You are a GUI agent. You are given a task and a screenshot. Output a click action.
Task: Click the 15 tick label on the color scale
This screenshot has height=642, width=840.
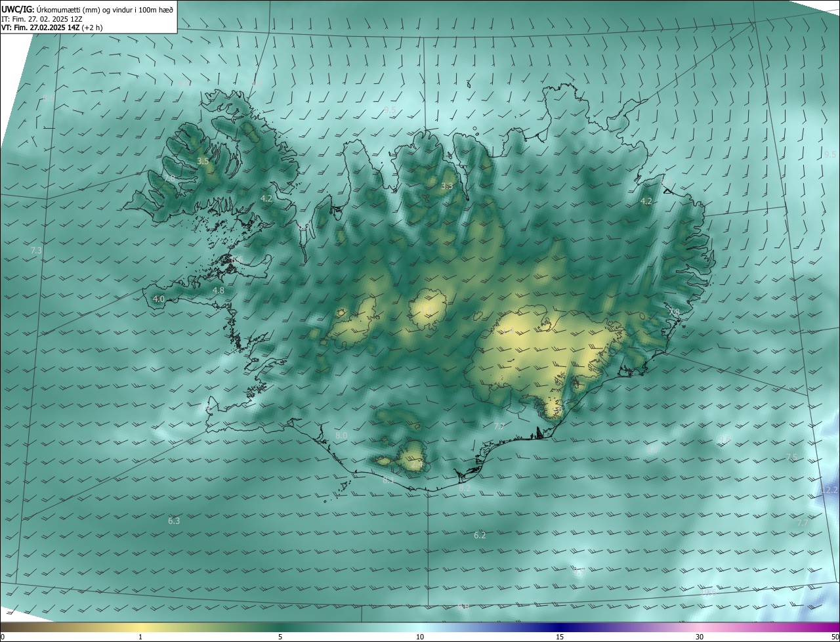[x=560, y=637]
